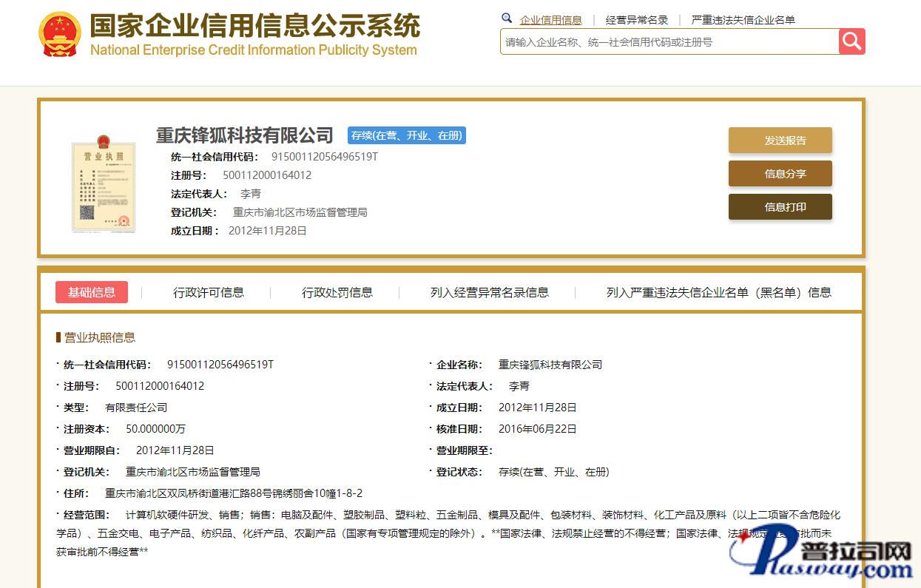Click the national emblem logo
921x588 pixels.
point(60,35)
